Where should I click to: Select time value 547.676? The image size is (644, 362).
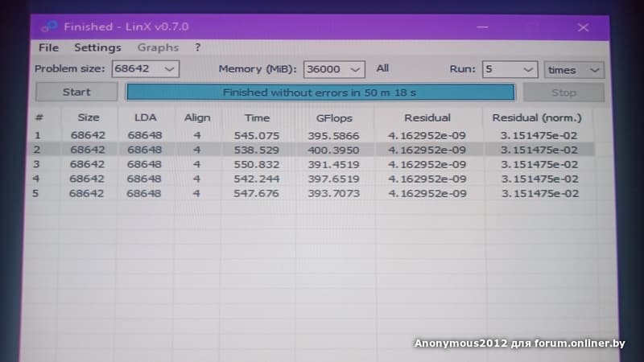point(256,193)
